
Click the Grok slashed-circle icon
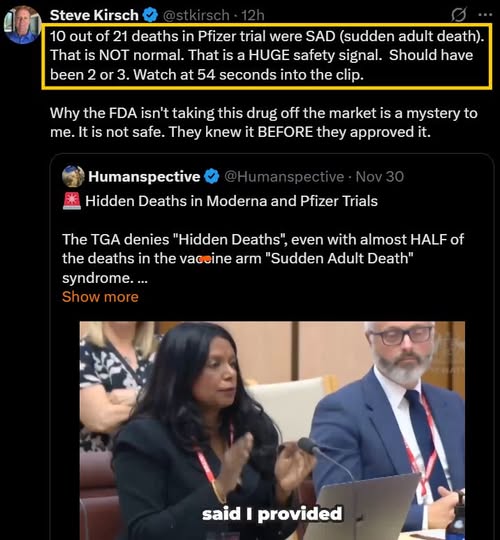coord(459,15)
